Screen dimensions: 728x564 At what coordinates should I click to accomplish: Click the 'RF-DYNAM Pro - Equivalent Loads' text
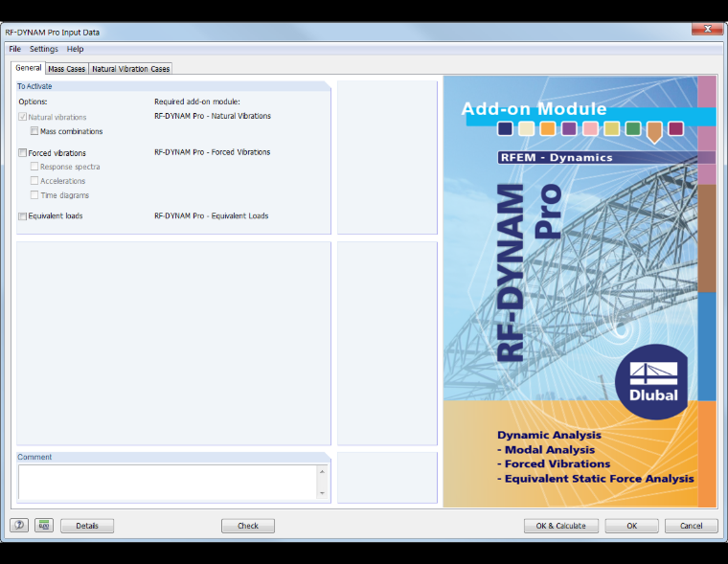pos(212,215)
